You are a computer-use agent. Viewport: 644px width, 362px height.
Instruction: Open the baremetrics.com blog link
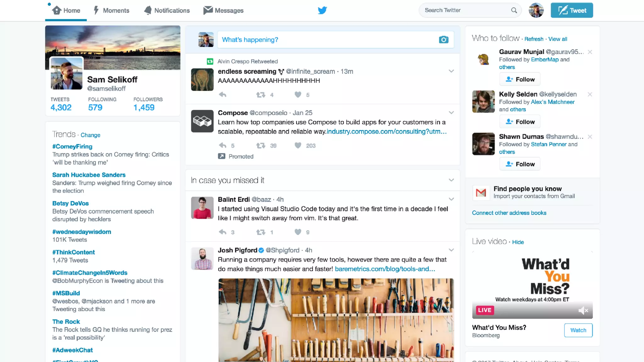[385, 269]
